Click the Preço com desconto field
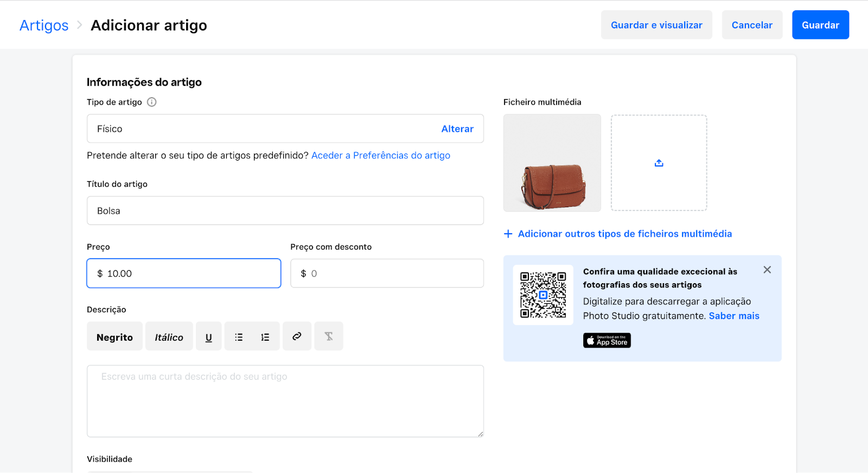This screenshot has height=473, width=868. pyautogui.click(x=387, y=273)
